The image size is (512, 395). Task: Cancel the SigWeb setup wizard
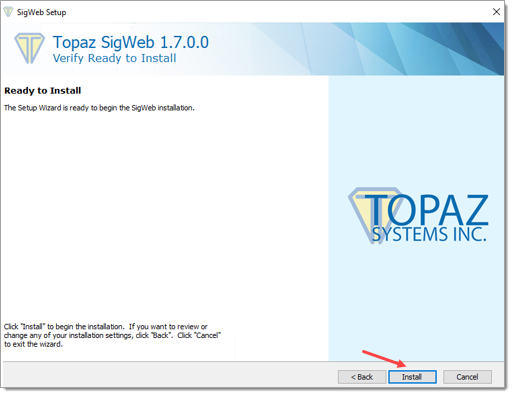(x=467, y=377)
